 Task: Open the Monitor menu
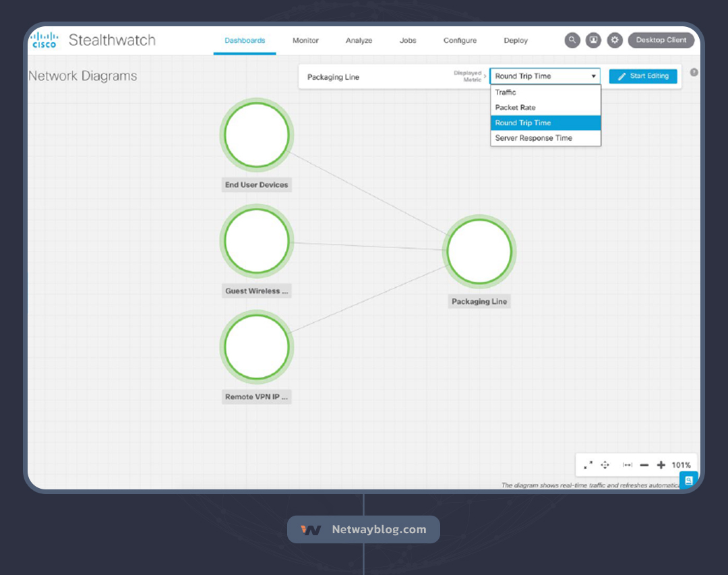point(305,40)
